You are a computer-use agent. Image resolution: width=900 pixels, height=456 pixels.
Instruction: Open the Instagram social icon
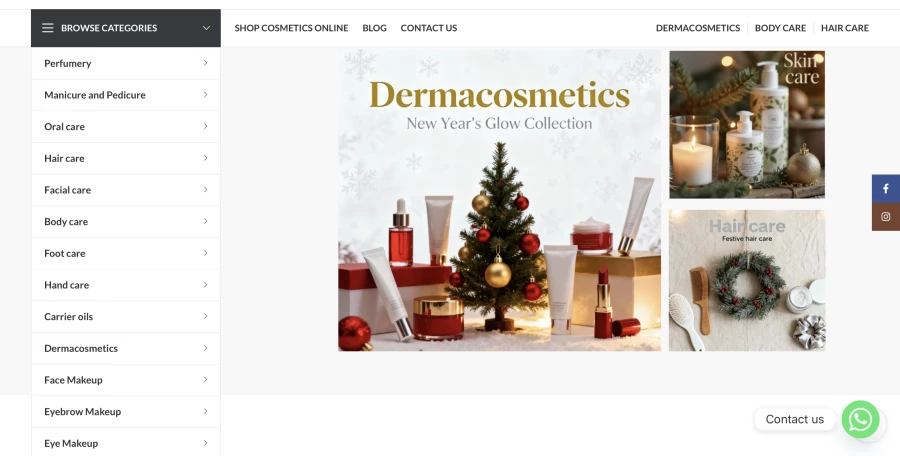[x=886, y=217]
